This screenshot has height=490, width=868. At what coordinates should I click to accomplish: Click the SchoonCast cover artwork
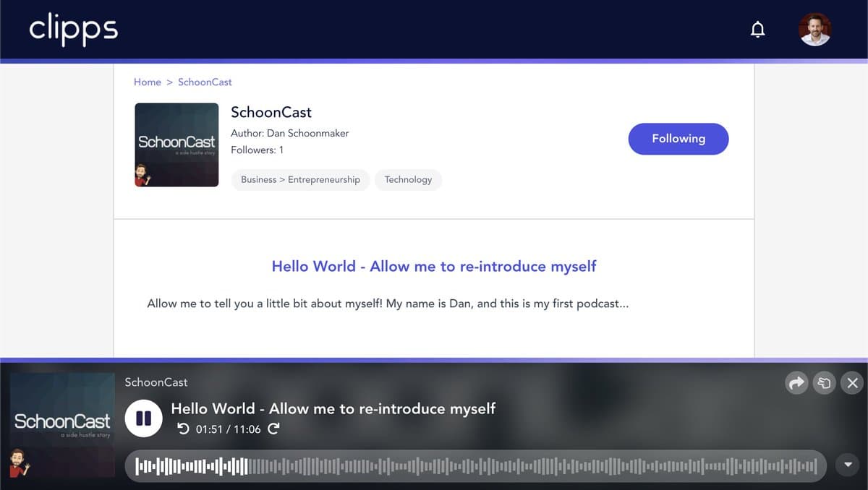point(176,145)
